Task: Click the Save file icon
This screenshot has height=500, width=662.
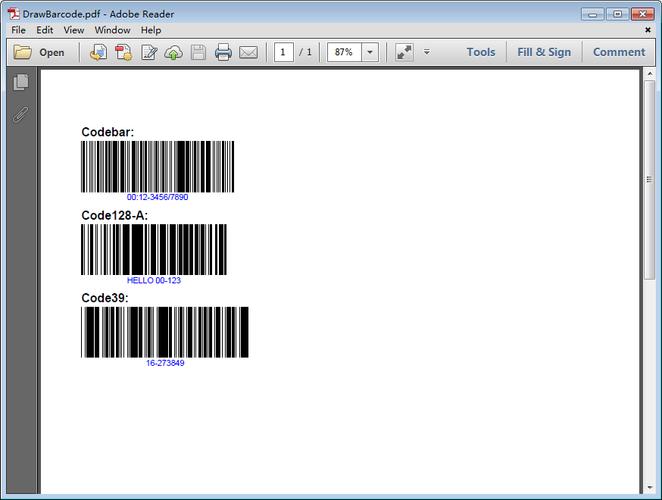Action: pyautogui.click(x=198, y=52)
